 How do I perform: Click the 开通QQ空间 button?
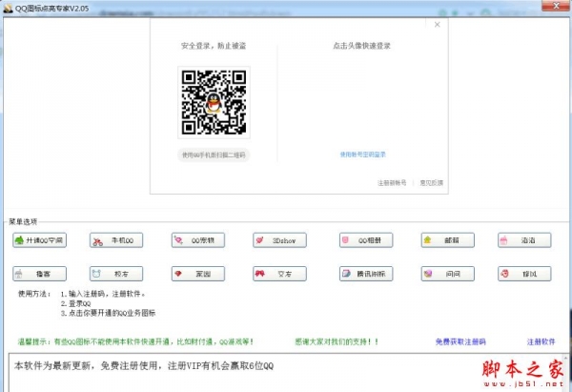(x=39, y=240)
